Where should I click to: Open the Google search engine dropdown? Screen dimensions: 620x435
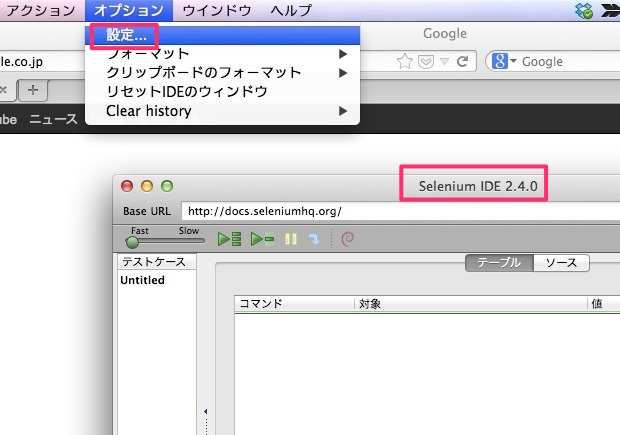click(503, 61)
